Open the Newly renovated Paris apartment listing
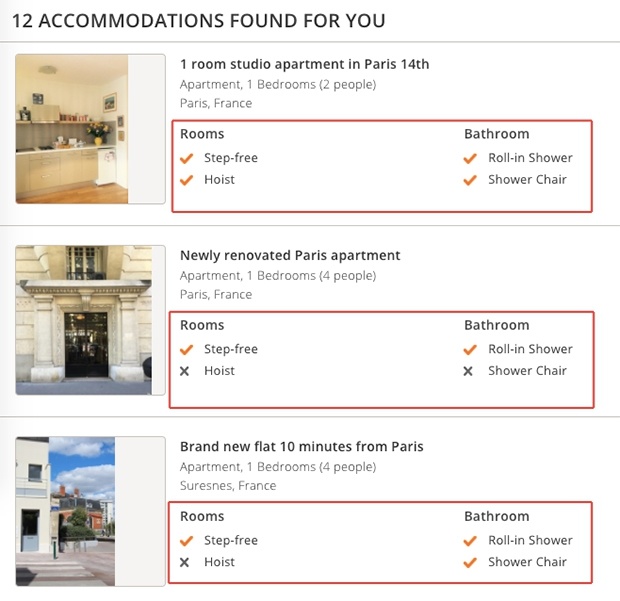620x601 pixels. [290, 255]
